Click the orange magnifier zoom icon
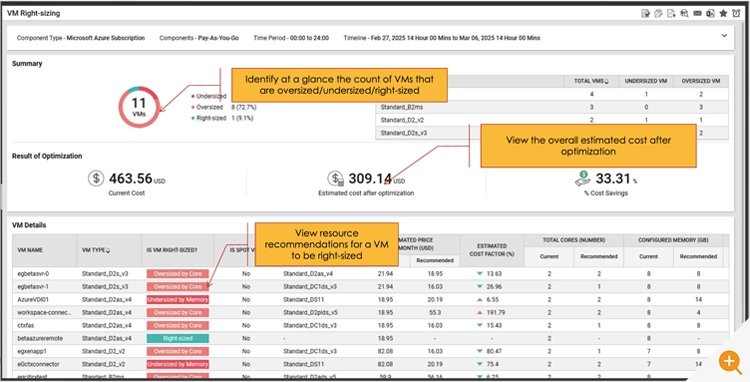Screen dimensions: 750x382 point(730,361)
